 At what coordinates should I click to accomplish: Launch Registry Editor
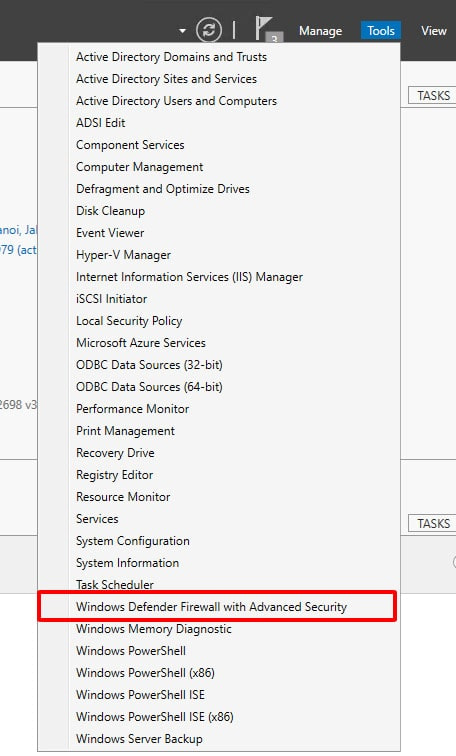tap(219, 475)
